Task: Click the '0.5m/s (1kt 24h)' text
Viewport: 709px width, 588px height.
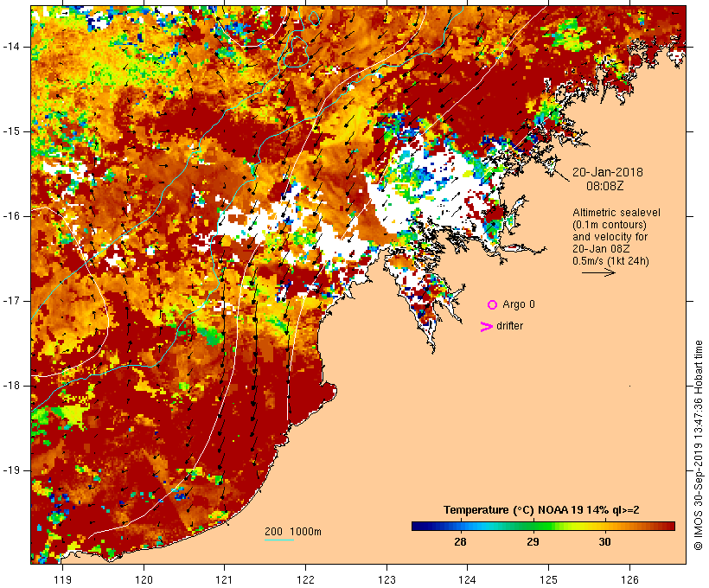Action: (610, 261)
